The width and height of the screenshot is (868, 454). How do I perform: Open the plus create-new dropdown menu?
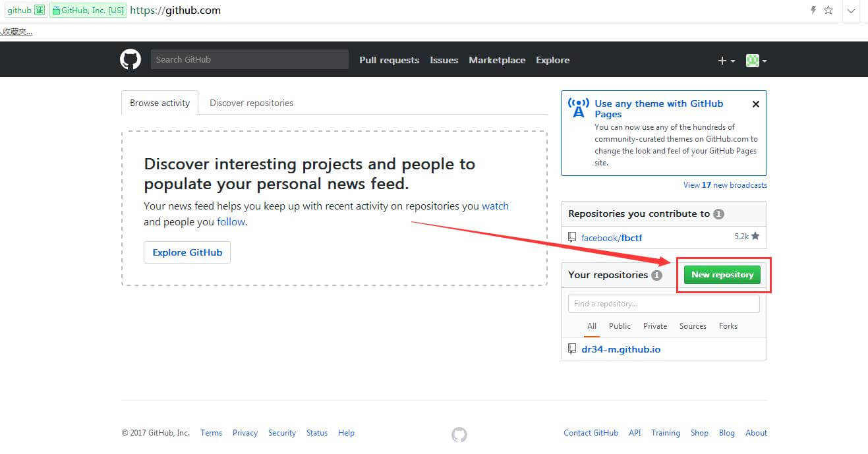(x=726, y=60)
